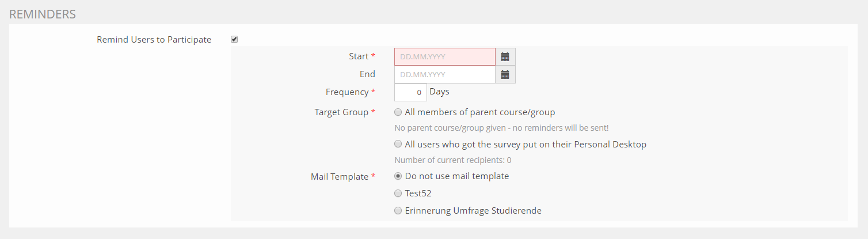Image resolution: width=868 pixels, height=239 pixels.
Task: Select users with survey on Personal Desktop
Action: 398,145
